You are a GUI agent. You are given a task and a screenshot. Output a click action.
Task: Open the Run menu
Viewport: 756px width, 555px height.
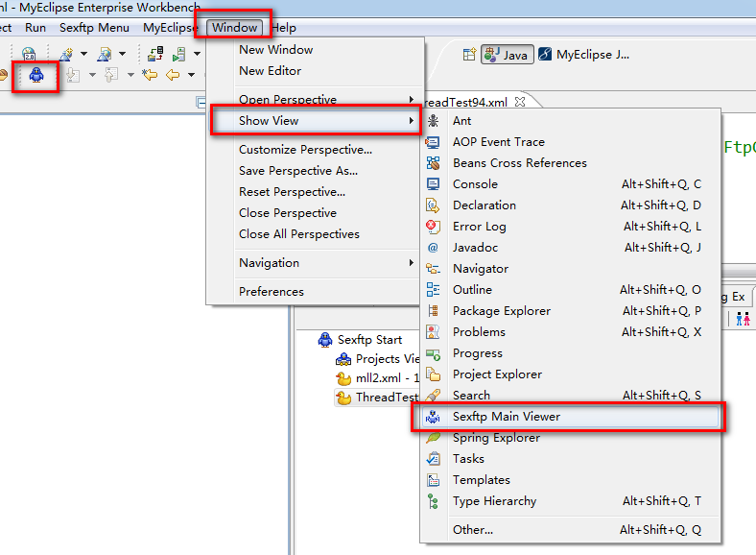pos(35,28)
